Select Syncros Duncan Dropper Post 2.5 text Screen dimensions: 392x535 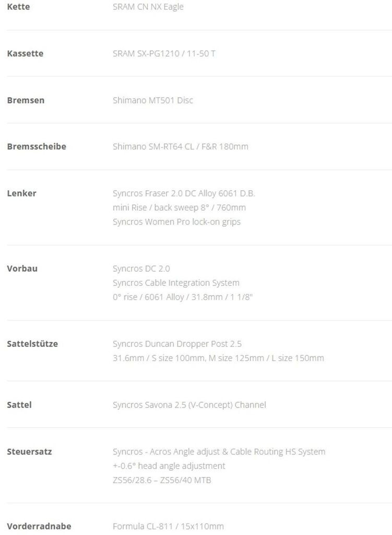click(177, 344)
